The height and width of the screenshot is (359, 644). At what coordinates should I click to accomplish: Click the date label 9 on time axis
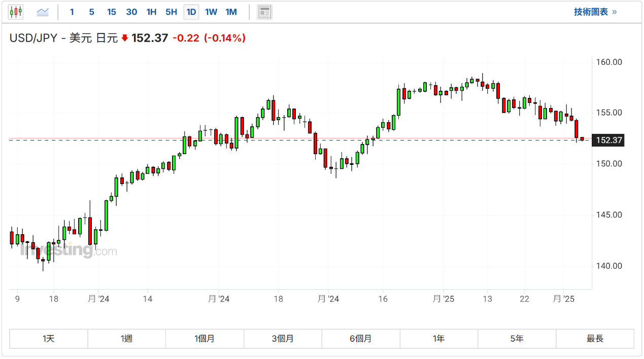[x=17, y=299]
